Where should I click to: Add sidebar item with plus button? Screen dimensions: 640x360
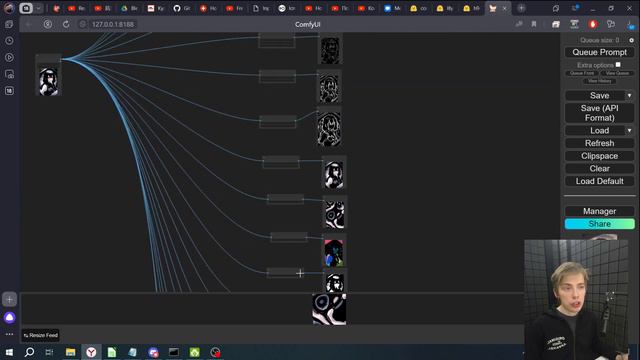pyautogui.click(x=9, y=300)
